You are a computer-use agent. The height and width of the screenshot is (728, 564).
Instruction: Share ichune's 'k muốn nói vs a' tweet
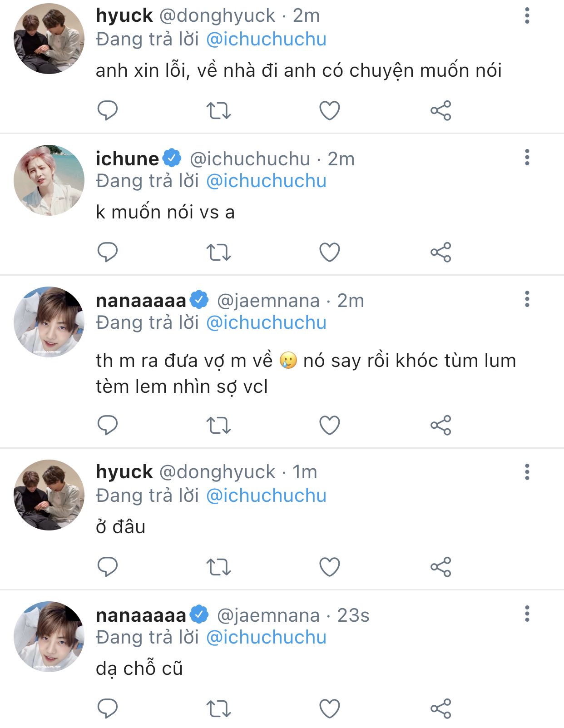(440, 252)
